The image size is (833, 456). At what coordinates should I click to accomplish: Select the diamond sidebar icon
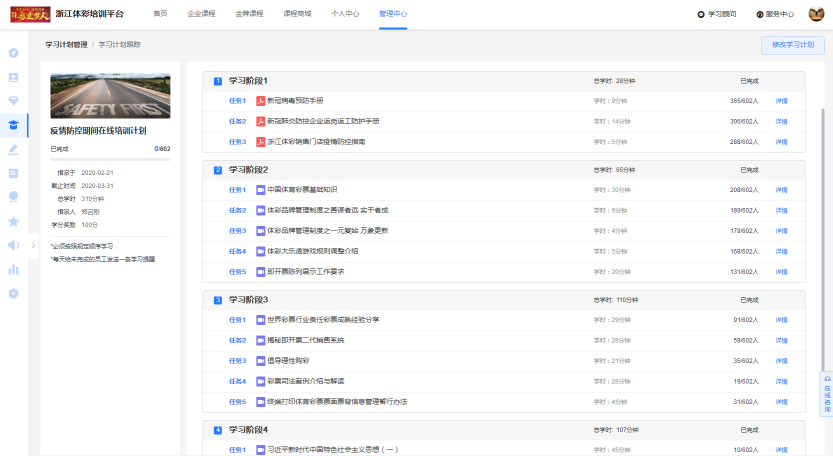14,101
